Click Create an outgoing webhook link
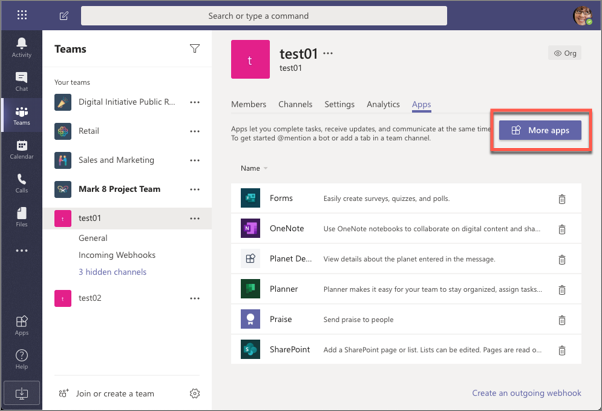The image size is (602, 411). (526, 393)
